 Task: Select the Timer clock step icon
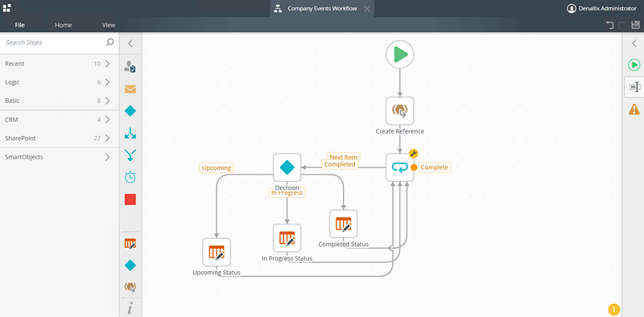pyautogui.click(x=130, y=177)
